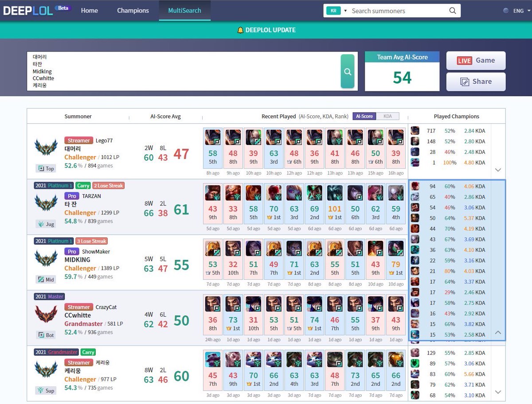Click the DEEPLOL UPDATE banner link
This screenshot has height=404, width=532.
coord(266,30)
